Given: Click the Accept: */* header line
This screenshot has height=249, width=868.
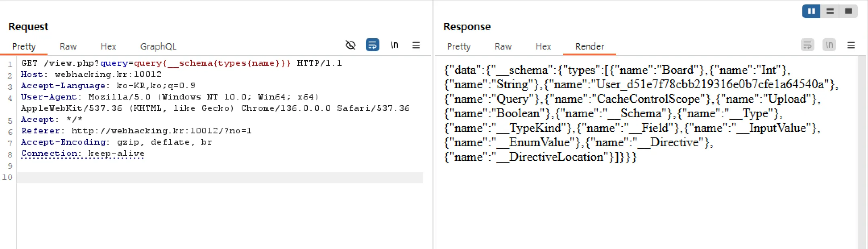Looking at the screenshot, I should coord(52,120).
